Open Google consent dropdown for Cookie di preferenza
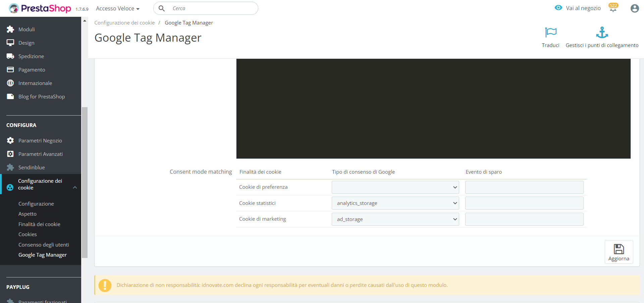 pyautogui.click(x=395, y=187)
